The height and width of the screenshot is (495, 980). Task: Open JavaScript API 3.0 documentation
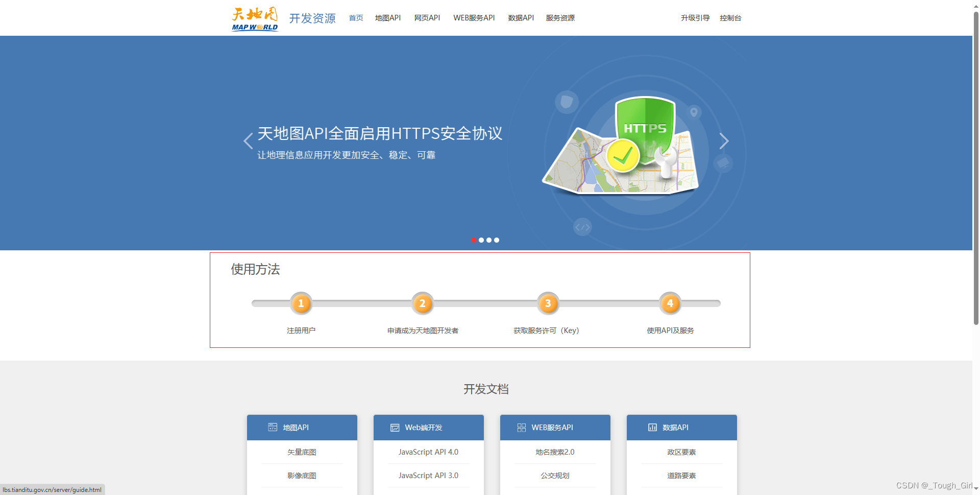pyautogui.click(x=428, y=476)
